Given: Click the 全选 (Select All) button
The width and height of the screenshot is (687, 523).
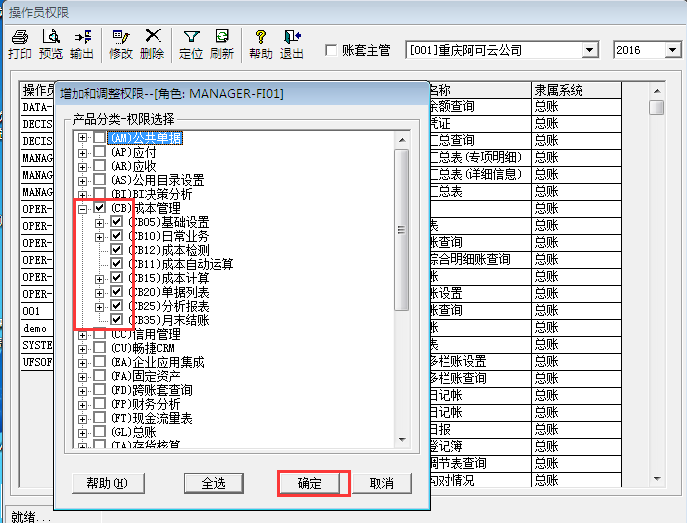Looking at the screenshot, I should (213, 483).
